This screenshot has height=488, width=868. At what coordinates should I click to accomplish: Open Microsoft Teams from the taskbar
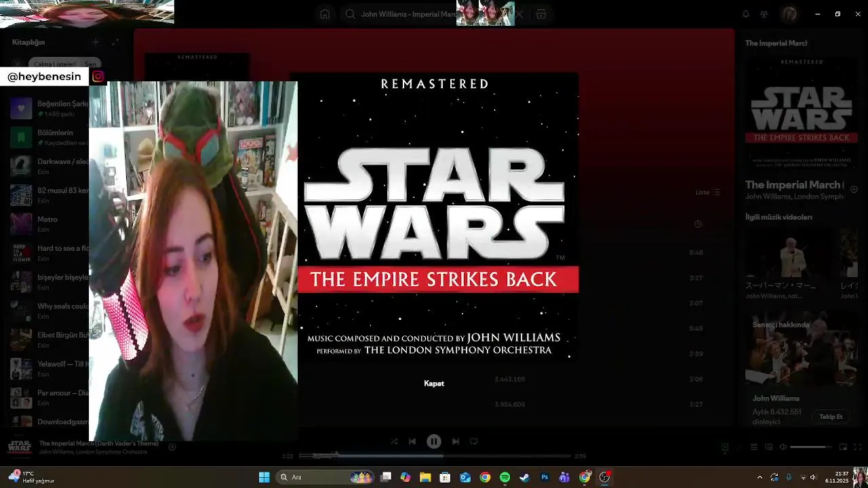(564, 477)
